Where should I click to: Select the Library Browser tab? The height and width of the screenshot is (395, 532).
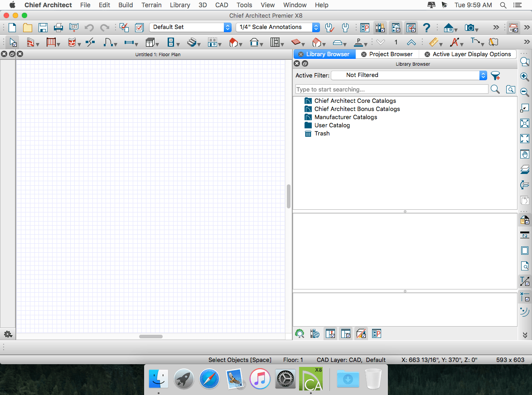point(324,54)
